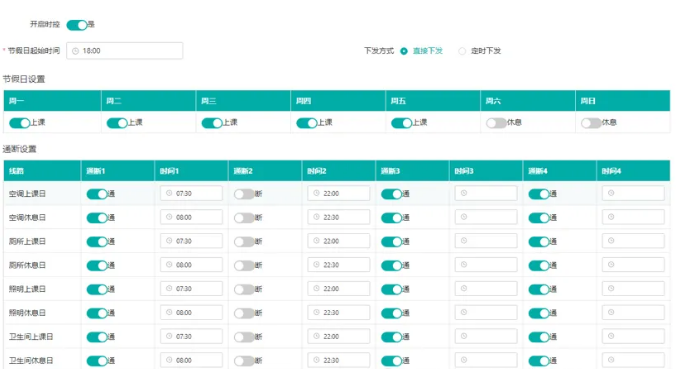Toggle the 周一 上课 switch
The height and width of the screenshot is (369, 682).
point(20,123)
